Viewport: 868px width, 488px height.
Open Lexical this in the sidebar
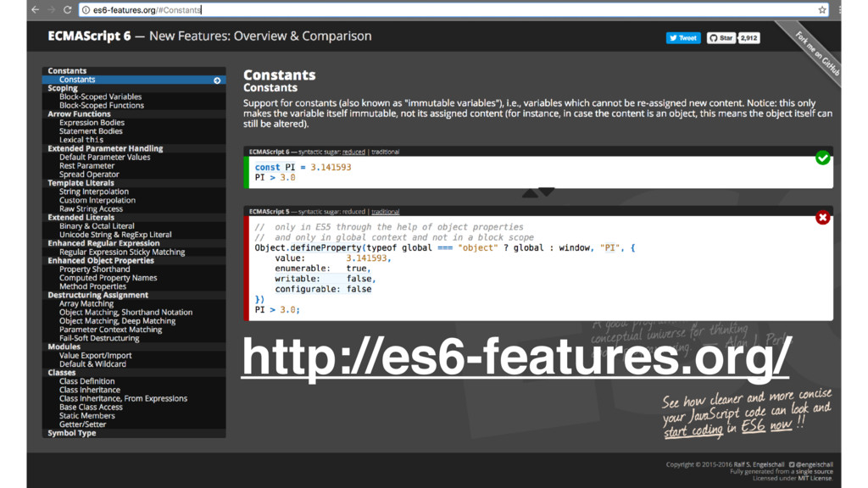[81, 140]
